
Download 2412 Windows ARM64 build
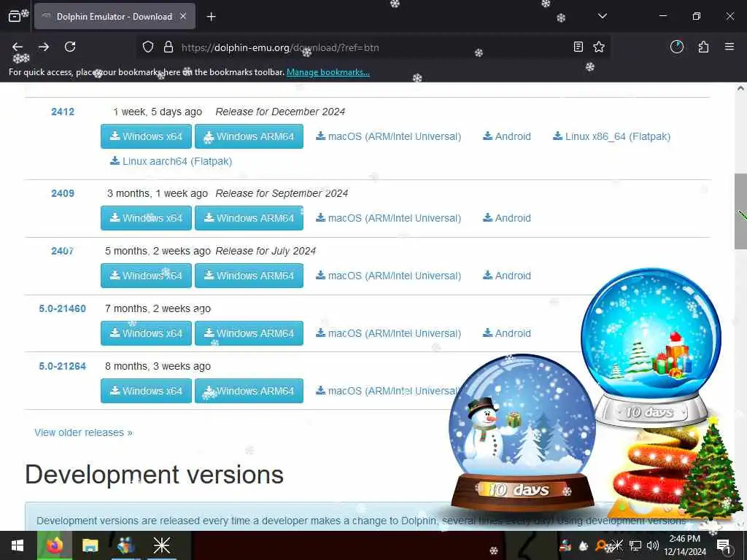click(249, 136)
